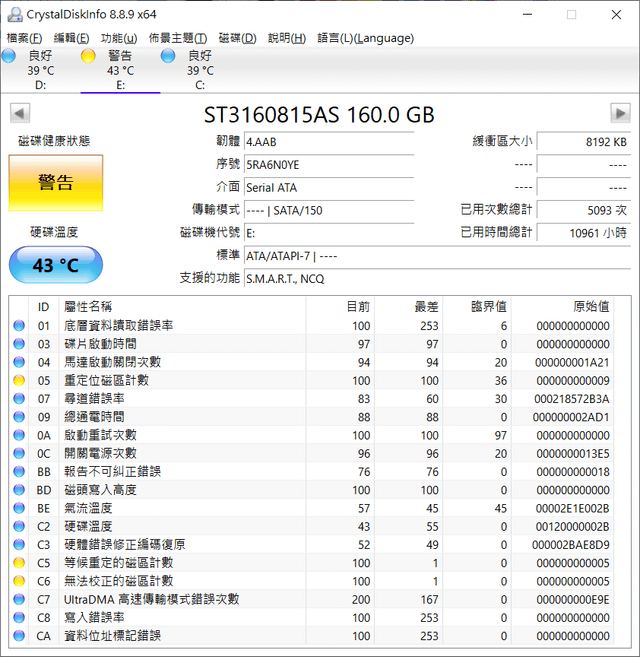Open the 編輯(E) menu
This screenshot has height=657, width=640.
[x=71, y=38]
